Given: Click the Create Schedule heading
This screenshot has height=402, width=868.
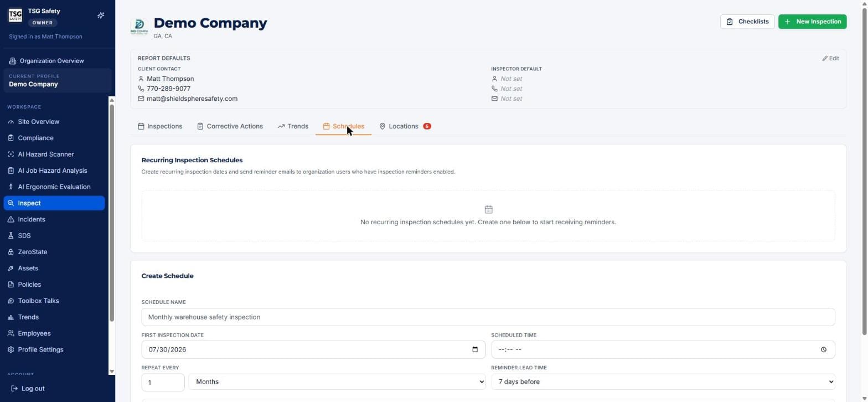Looking at the screenshot, I should pyautogui.click(x=167, y=276).
